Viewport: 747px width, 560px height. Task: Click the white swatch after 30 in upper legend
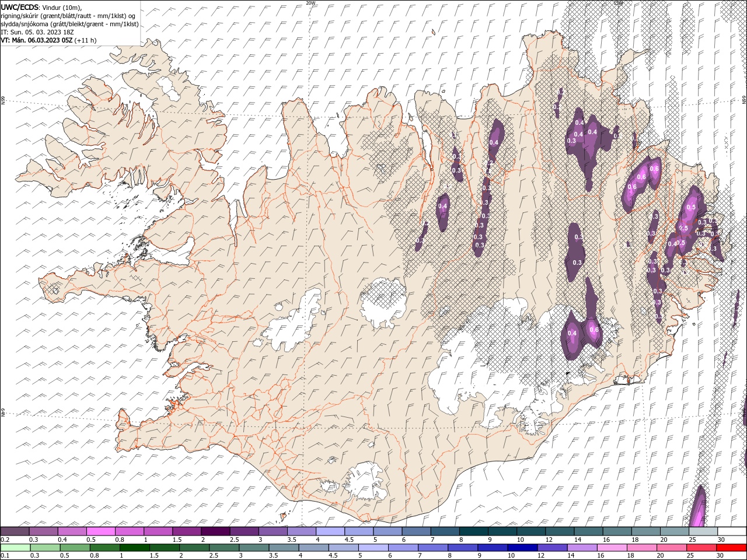[732, 531]
